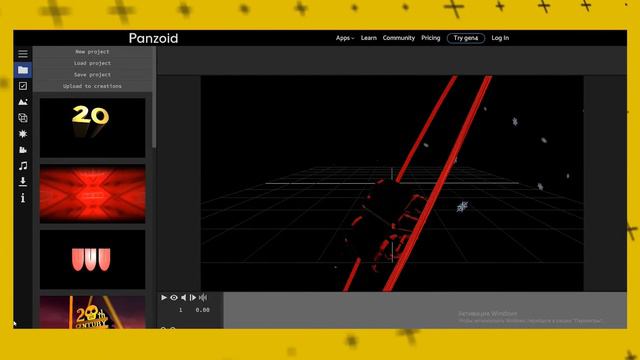This screenshot has height=360, width=640.
Task: Toggle the audio waveform icon
Action: (x=203, y=298)
